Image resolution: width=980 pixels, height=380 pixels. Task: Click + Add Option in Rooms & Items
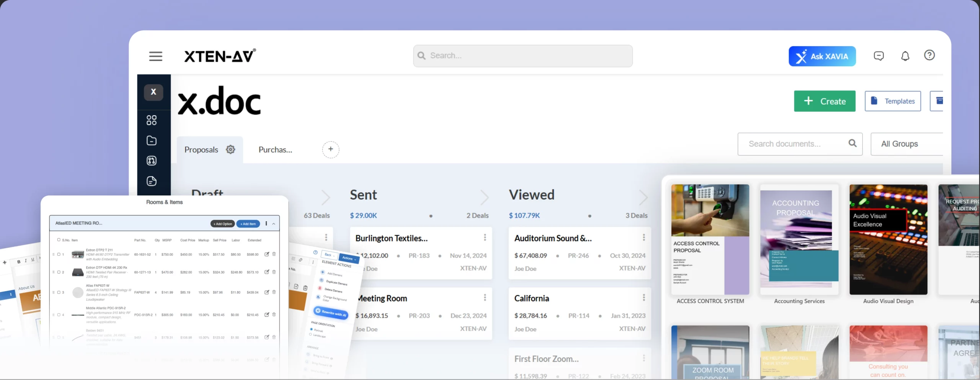(x=223, y=224)
